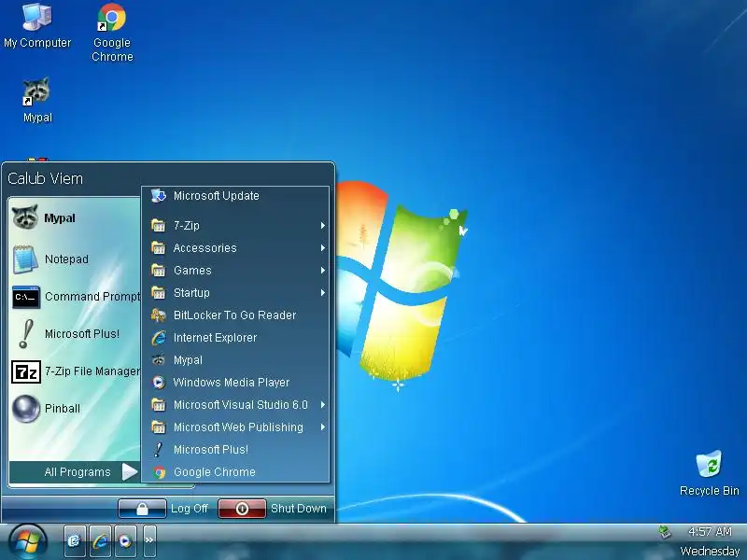Viewport: 747px width, 560px height.
Task: Open Windows Media Player from programs list
Action: [x=235, y=383]
